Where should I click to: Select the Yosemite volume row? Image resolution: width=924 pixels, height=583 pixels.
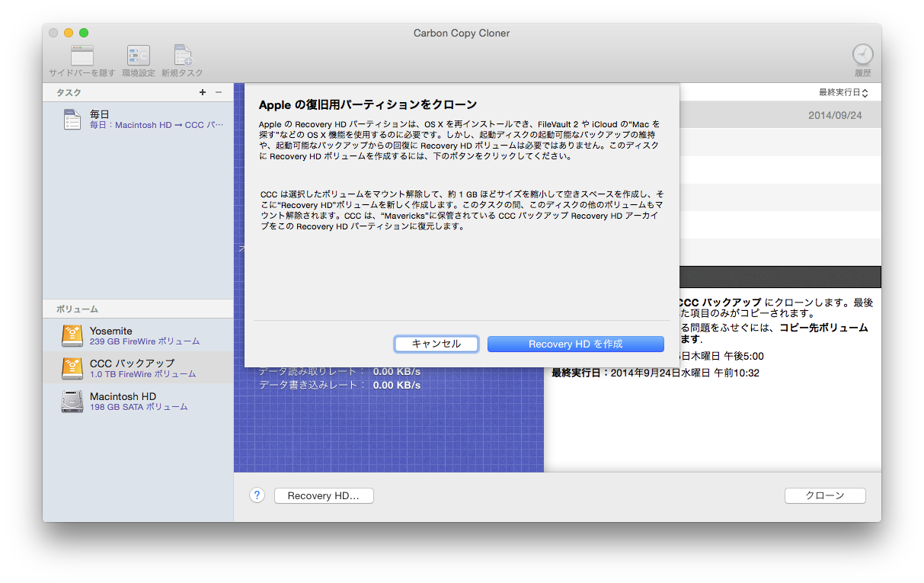[x=138, y=336]
